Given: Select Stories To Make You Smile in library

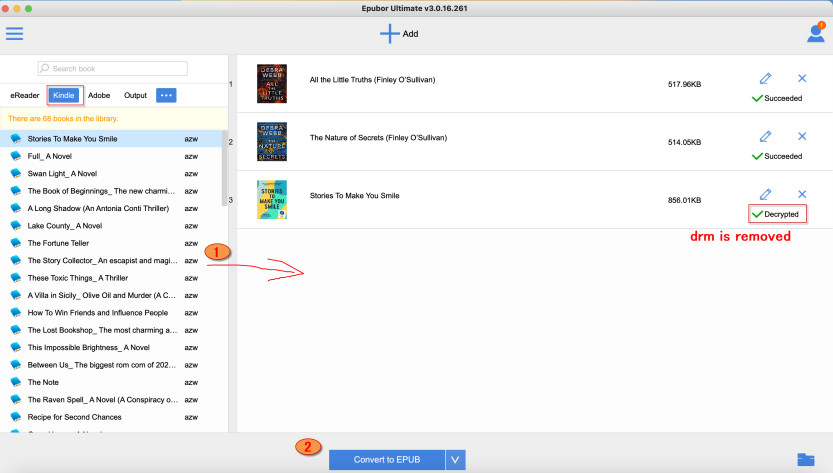Looking at the screenshot, I should 110,139.
